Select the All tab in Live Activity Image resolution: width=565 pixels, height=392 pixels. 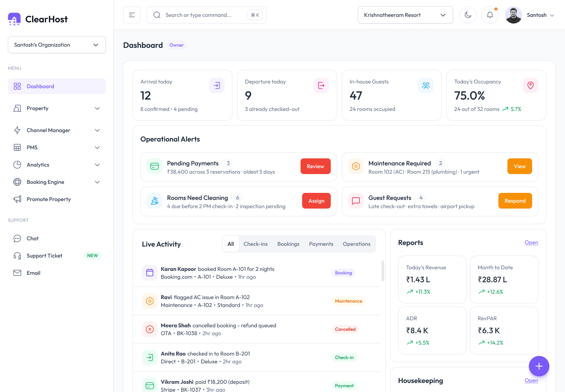point(231,244)
